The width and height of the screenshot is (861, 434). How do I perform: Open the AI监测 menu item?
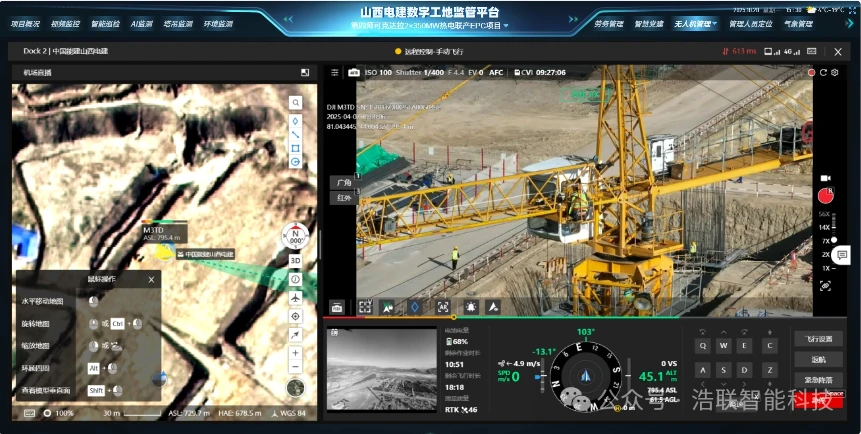[x=141, y=24]
